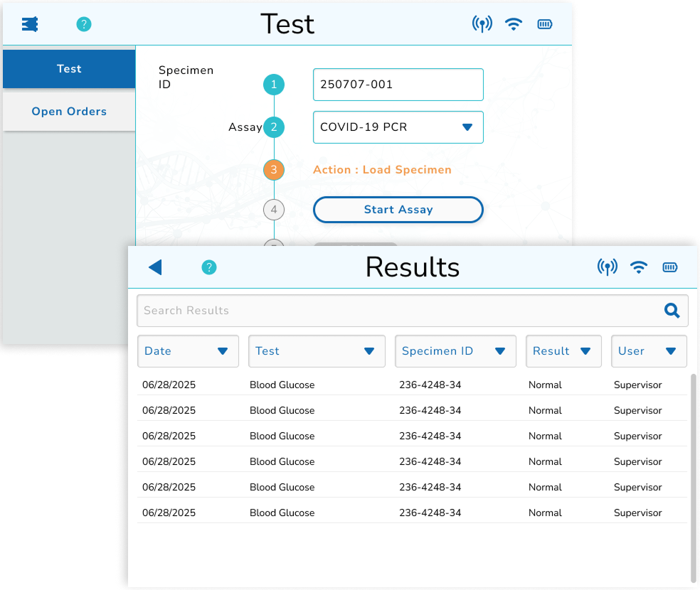This screenshot has width=700, height=590.
Task: Select grey step 4 circle
Action: 274,210
